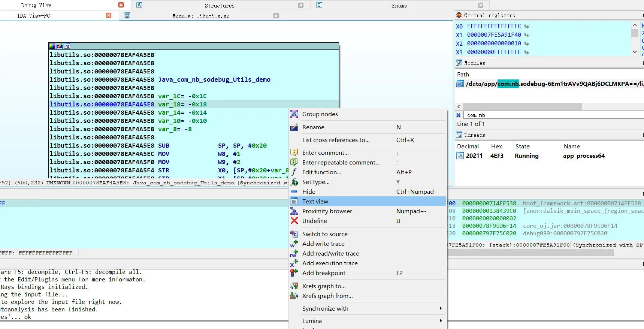Click the Enums tab icon

coord(319,5)
